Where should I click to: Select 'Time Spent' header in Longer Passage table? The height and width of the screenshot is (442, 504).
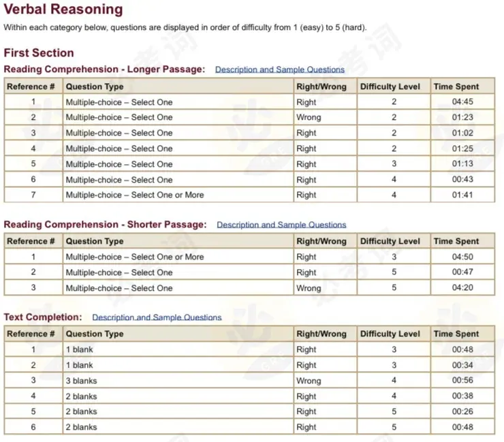pos(456,86)
